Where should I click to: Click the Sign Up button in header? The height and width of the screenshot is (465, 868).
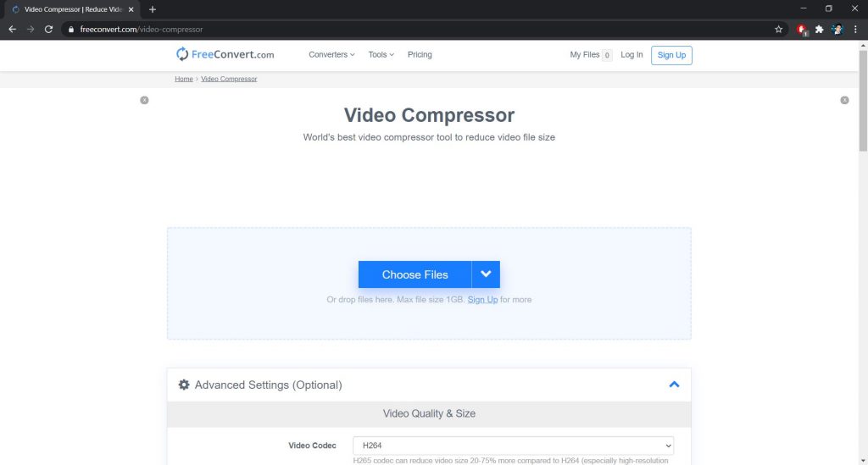(671, 55)
